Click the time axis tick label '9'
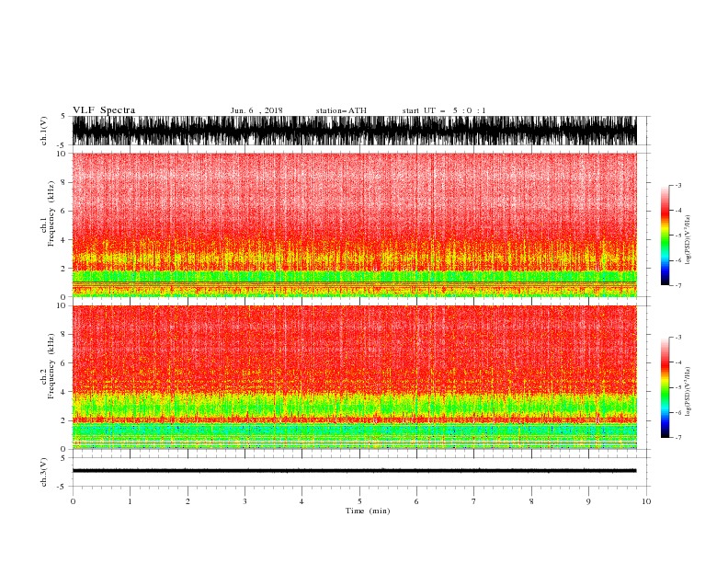Image resolution: width=728 pixels, height=563 pixels. coord(588,501)
